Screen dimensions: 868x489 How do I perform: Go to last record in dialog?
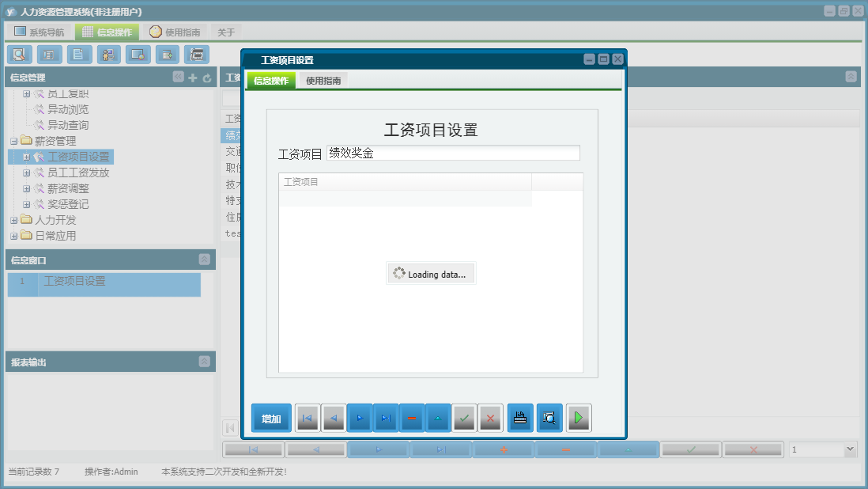point(386,418)
